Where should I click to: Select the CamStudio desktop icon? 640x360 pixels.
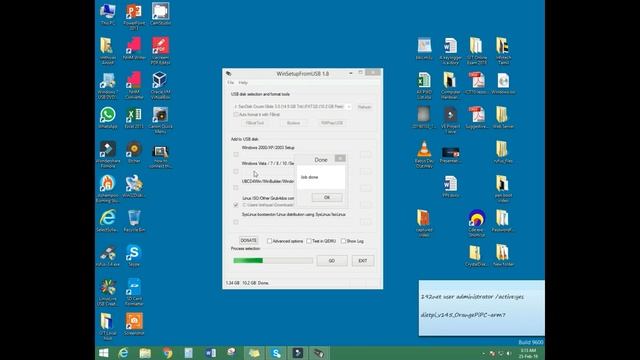pos(160,14)
